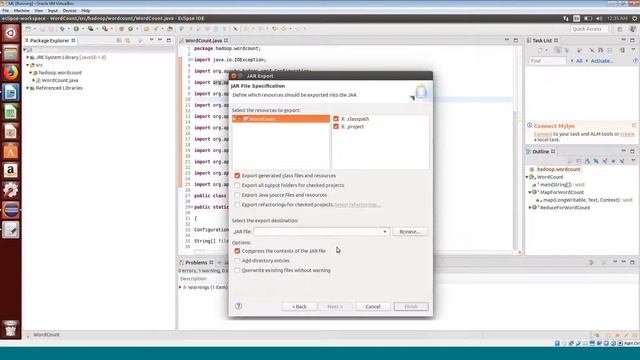Click Link with Editor icon in Package Explorer
Screen dimensions: 640x360
pyautogui.click(x=128, y=40)
